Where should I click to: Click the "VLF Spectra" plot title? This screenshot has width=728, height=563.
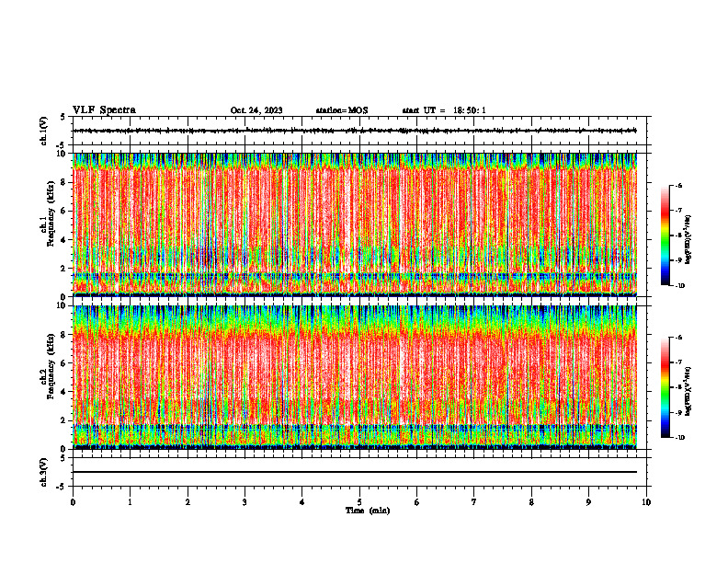tap(104, 110)
